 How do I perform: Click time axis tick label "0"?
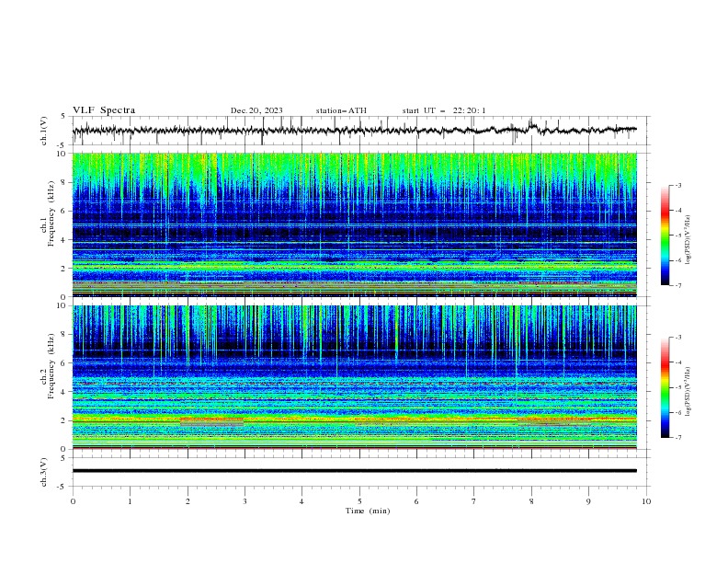73,501
